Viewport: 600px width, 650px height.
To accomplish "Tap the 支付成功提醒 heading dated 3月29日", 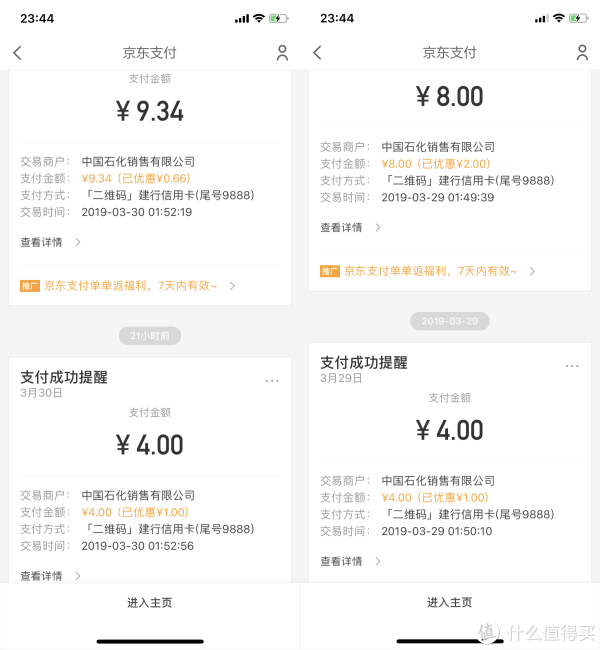I will coord(364,363).
